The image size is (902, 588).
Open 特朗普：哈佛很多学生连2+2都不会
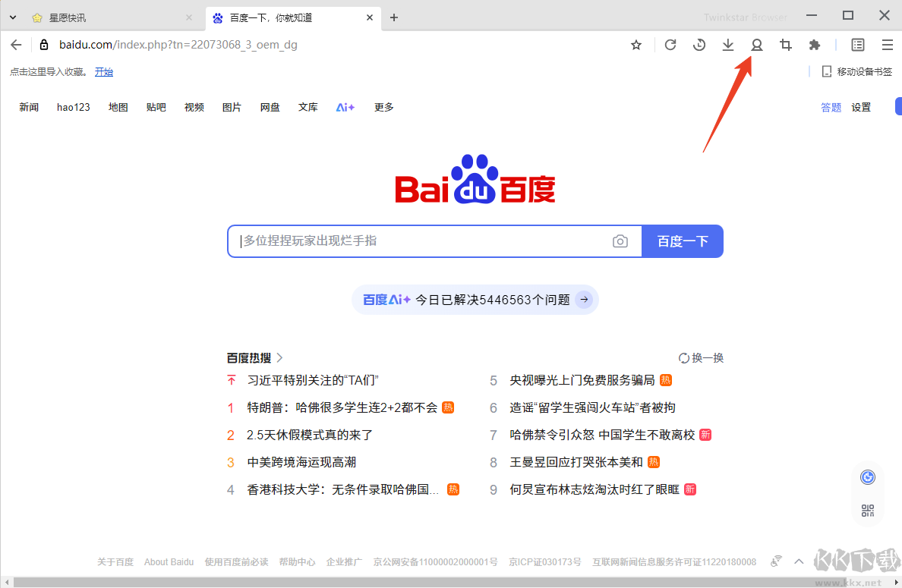coord(342,407)
